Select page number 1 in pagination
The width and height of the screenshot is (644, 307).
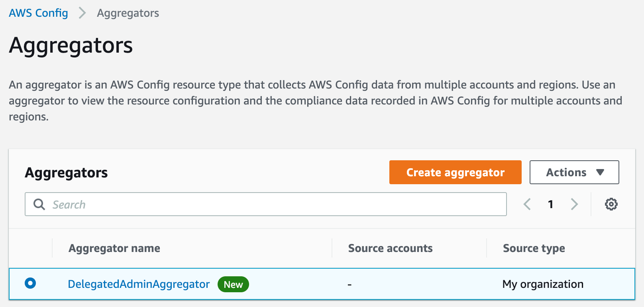tap(550, 204)
